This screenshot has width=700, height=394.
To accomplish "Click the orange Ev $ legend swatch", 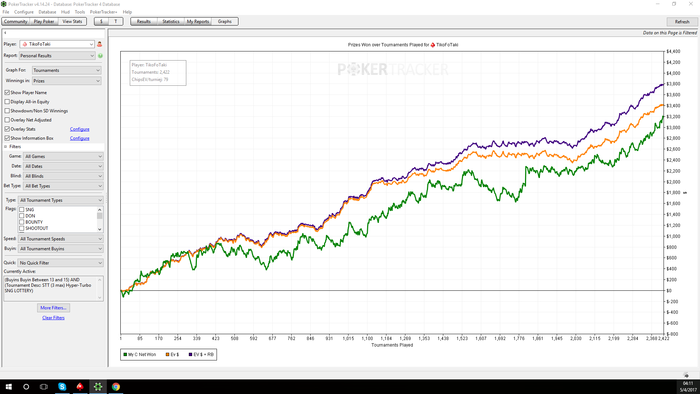I will click(168, 355).
